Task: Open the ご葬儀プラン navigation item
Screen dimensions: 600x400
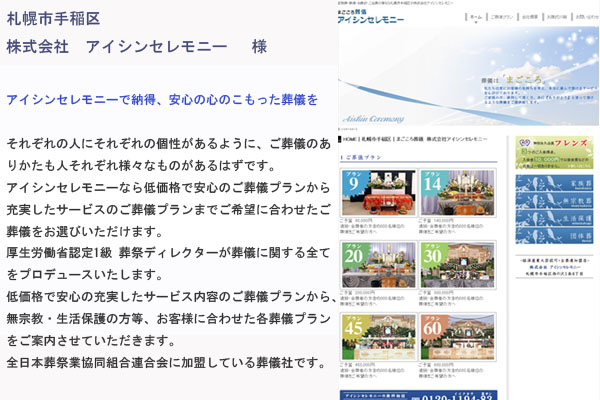Action: pyautogui.click(x=502, y=17)
